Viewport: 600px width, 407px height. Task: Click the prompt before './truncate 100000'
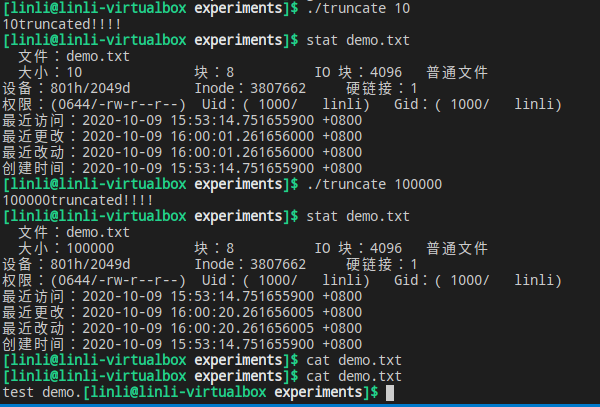click(150, 184)
